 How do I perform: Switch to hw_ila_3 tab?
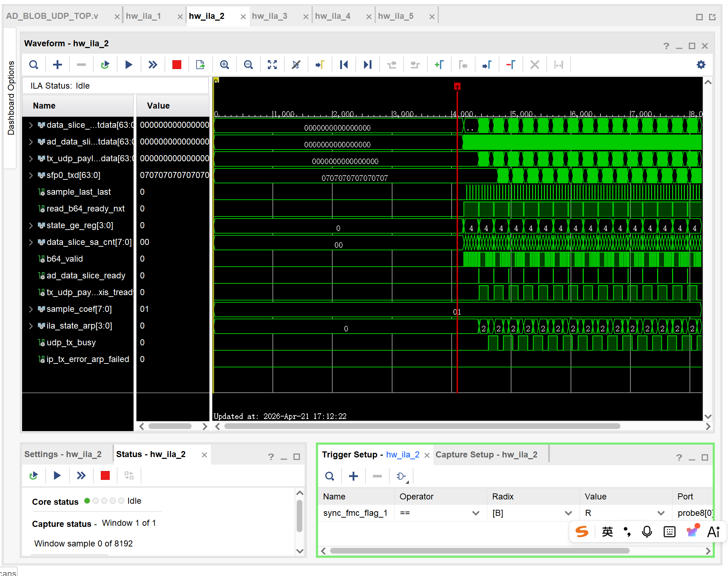270,16
